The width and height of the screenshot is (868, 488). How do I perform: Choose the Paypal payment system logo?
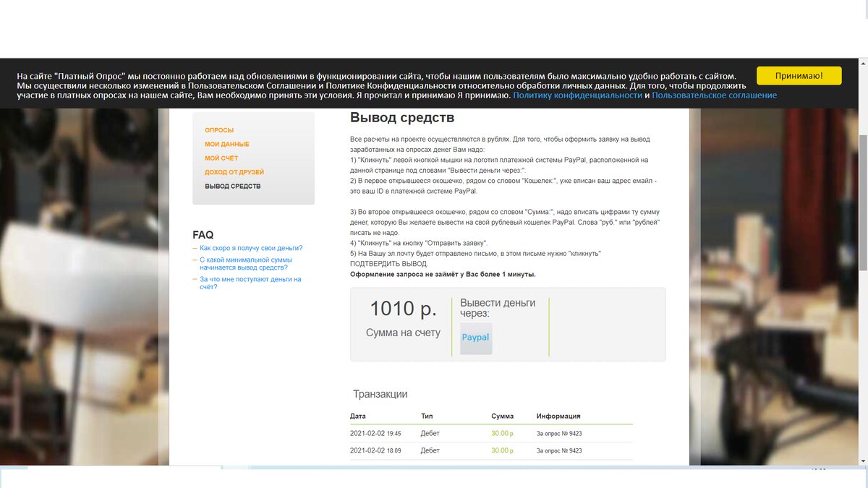coord(476,338)
